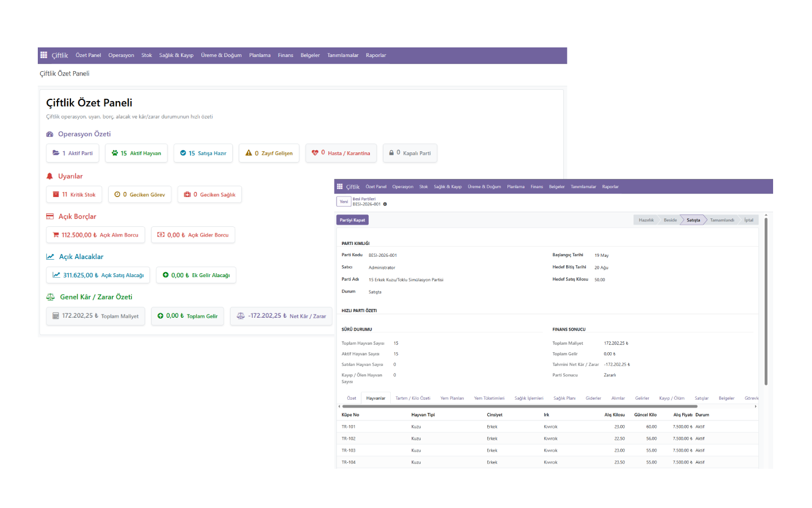The width and height of the screenshot is (812, 508).
Task: Click the credit card icon beside Açık Borçlar
Action: point(50,216)
